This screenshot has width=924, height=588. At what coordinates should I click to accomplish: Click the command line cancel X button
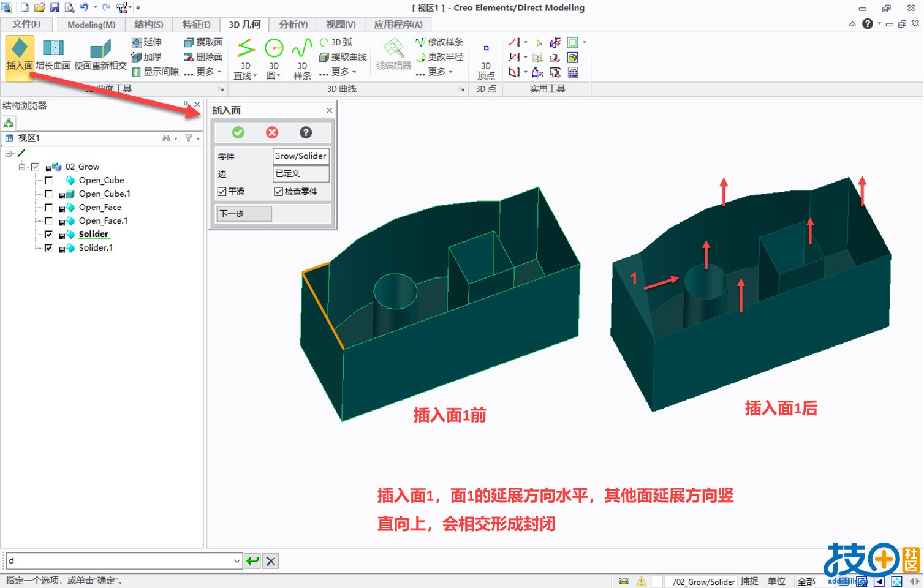[x=271, y=560]
